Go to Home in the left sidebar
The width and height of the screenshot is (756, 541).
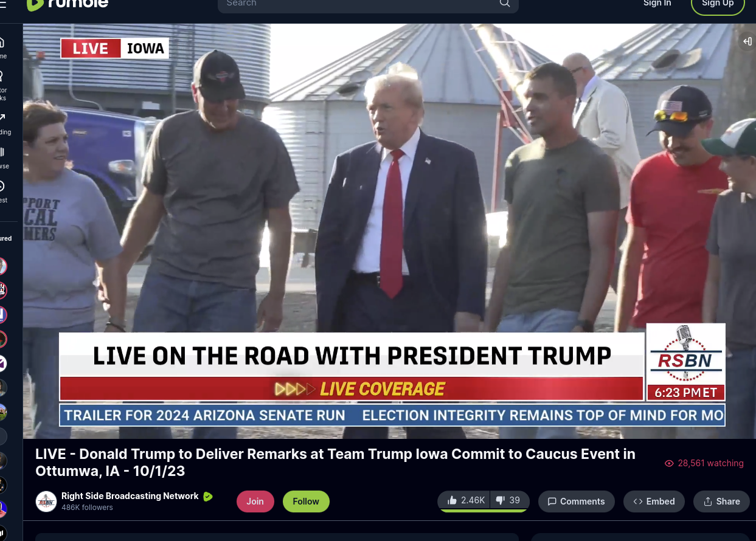pyautogui.click(x=2, y=47)
